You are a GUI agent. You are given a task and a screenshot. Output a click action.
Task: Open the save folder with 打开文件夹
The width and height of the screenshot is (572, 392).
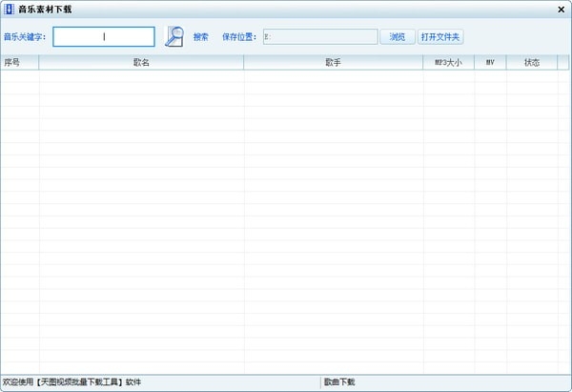click(x=440, y=37)
